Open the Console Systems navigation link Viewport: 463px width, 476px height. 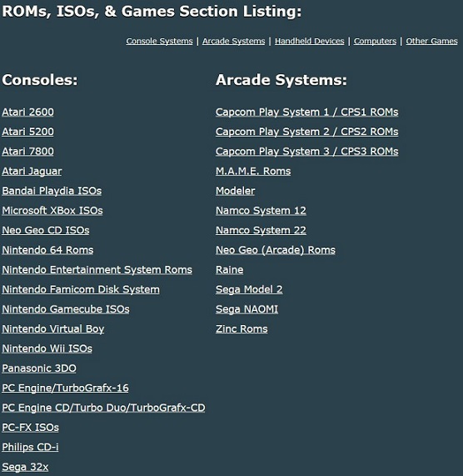159,41
